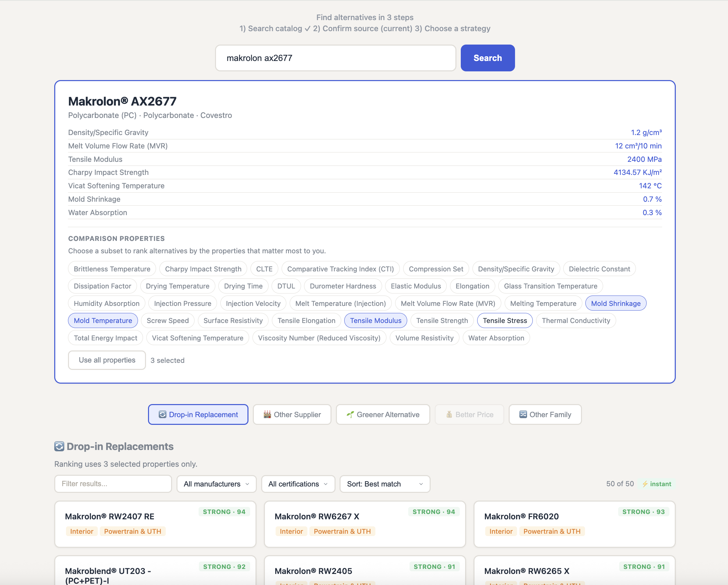Click the Filter results text field

tap(113, 484)
